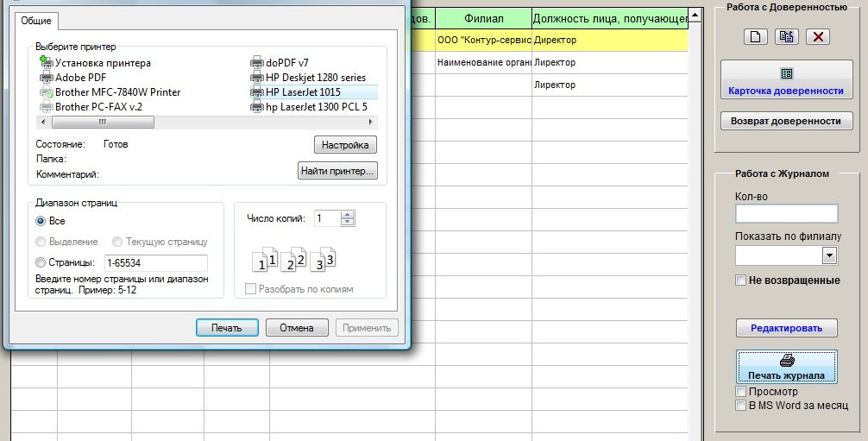This screenshot has height=441, width=868.
Task: Open Карточка доверенности card button
Action: (x=786, y=79)
